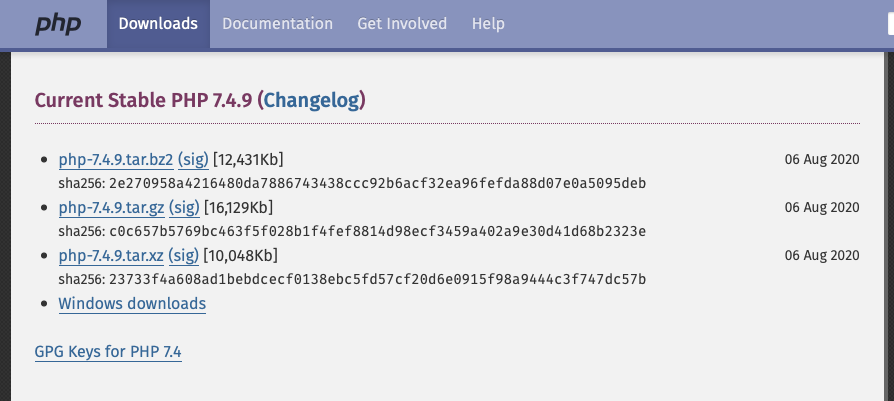Open the sig link for the tar.bz2 file
Viewport: 894px width, 401px height.
(193, 160)
